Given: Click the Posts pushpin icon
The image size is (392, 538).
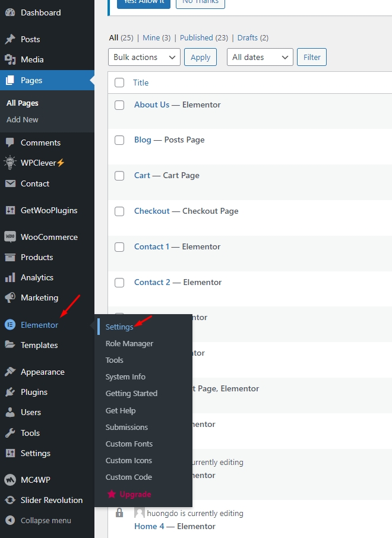Looking at the screenshot, I should pyautogui.click(x=10, y=39).
